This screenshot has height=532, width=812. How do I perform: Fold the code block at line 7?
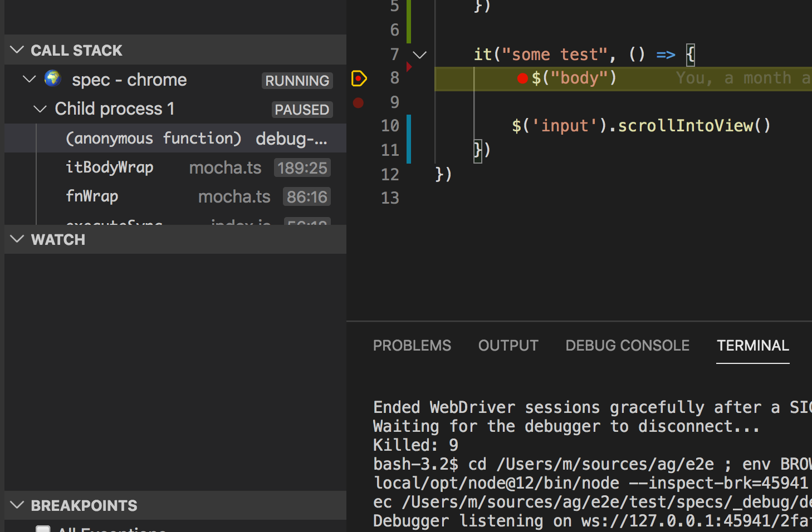[420, 55]
